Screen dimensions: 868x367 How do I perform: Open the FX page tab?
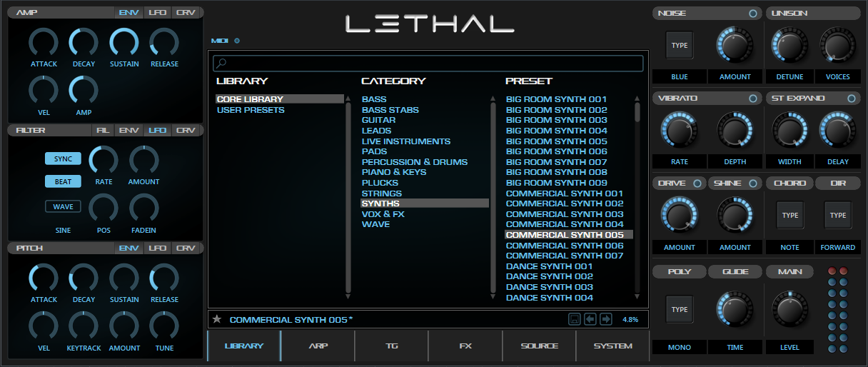pos(465,346)
